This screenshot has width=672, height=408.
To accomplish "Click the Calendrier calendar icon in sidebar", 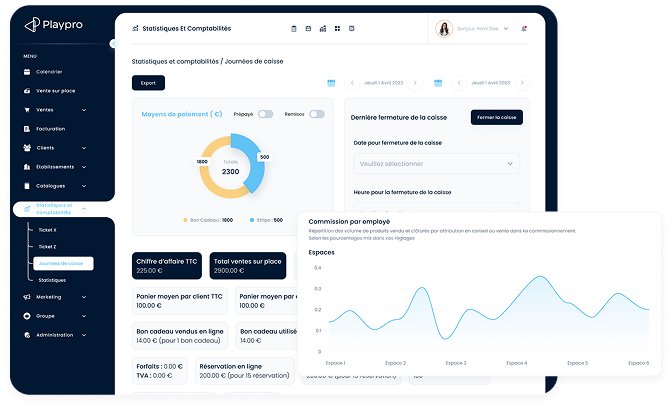I will (x=27, y=72).
